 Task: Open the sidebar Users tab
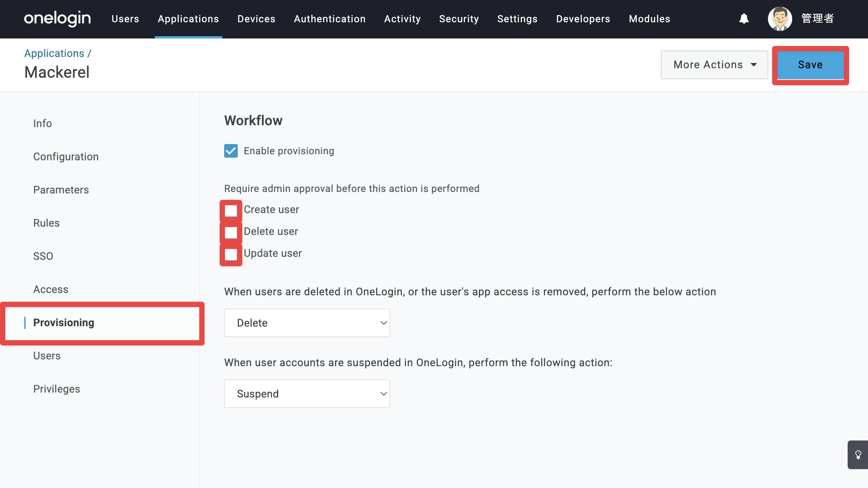47,356
